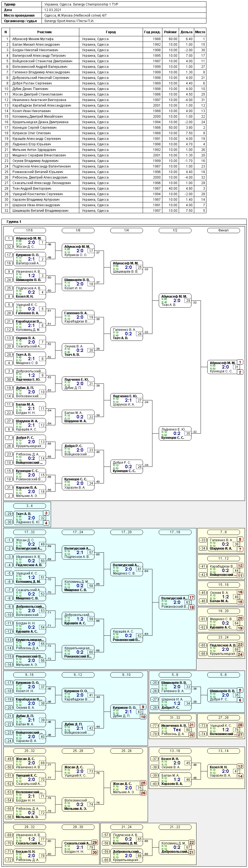Click Ладченко Е. Ю. in the 3...4 match
Screen dimensions: 248x868
pos(28,522)
